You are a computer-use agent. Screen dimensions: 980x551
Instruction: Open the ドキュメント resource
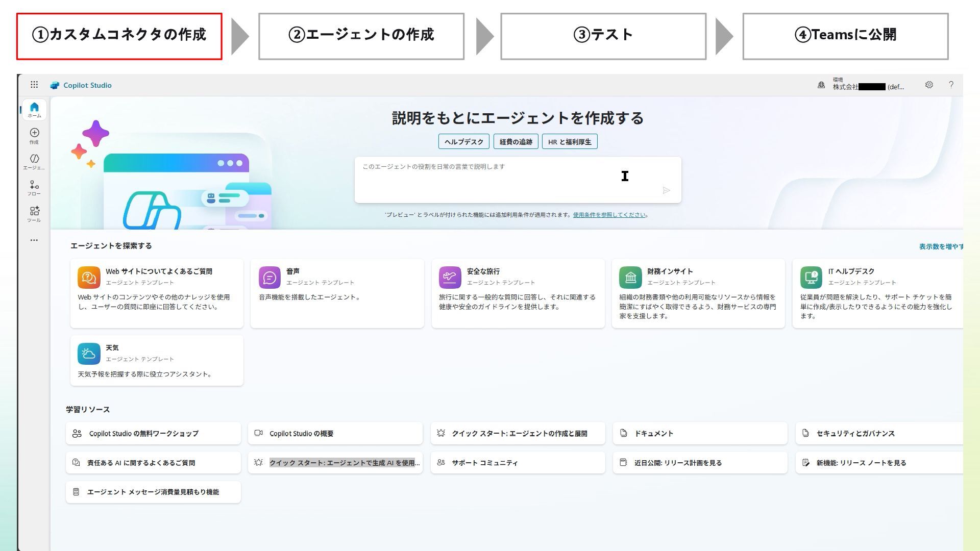(700, 433)
